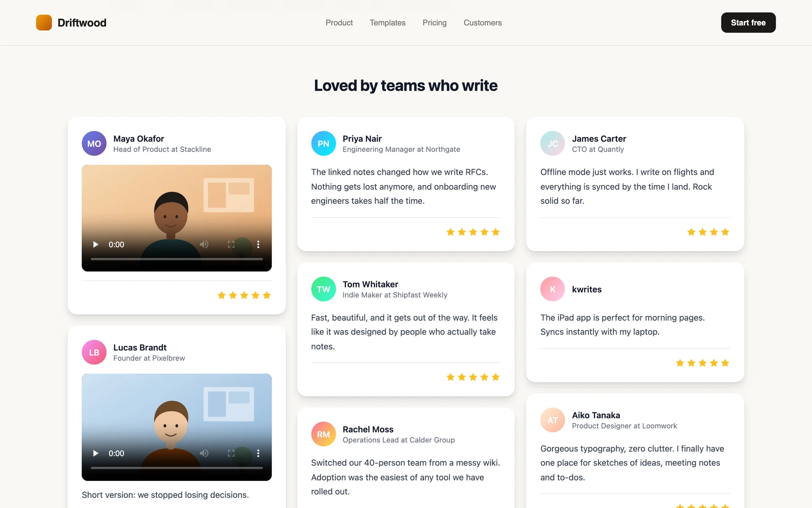Click "Short version: we stopped losing decisions."
812x508 pixels.
165,495
